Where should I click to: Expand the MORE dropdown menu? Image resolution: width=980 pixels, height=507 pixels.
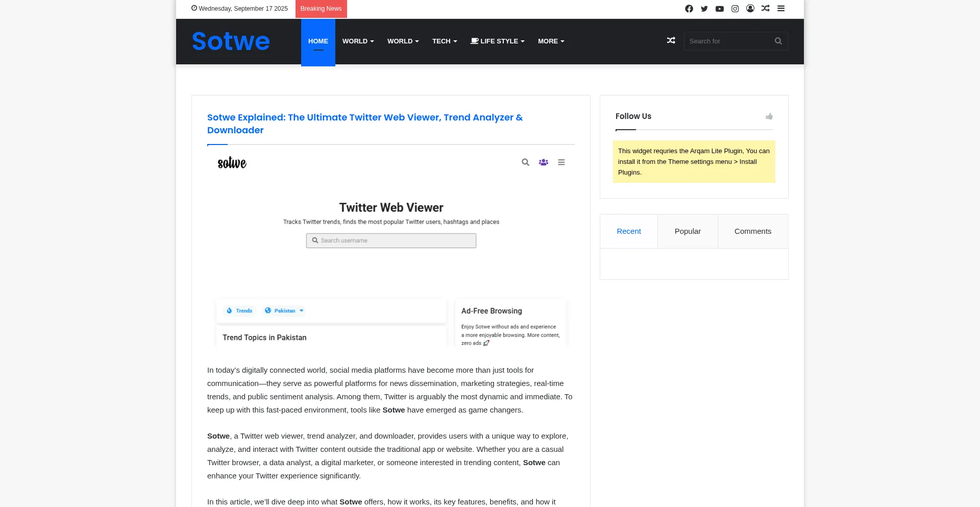551,41
